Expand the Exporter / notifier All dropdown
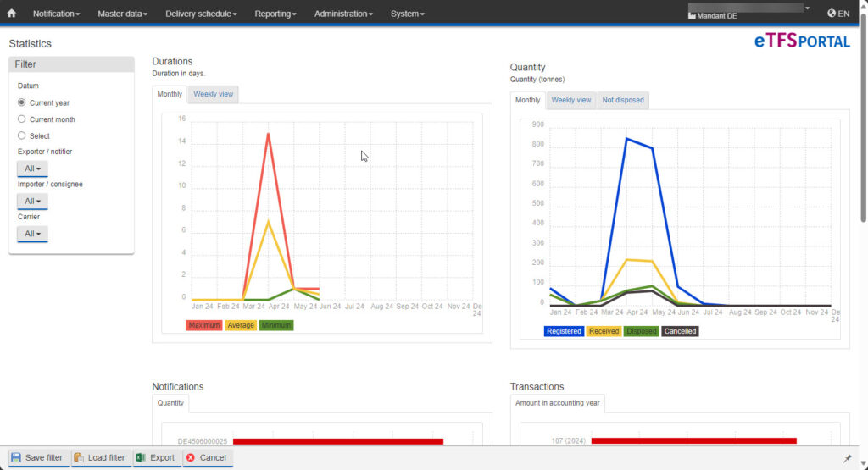The image size is (868, 470). (32, 169)
